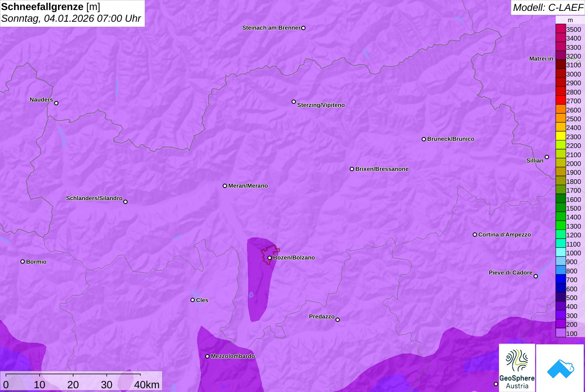Click the GeoSphere Austria logo
Screen dimensions: 585x392
(x=517, y=368)
